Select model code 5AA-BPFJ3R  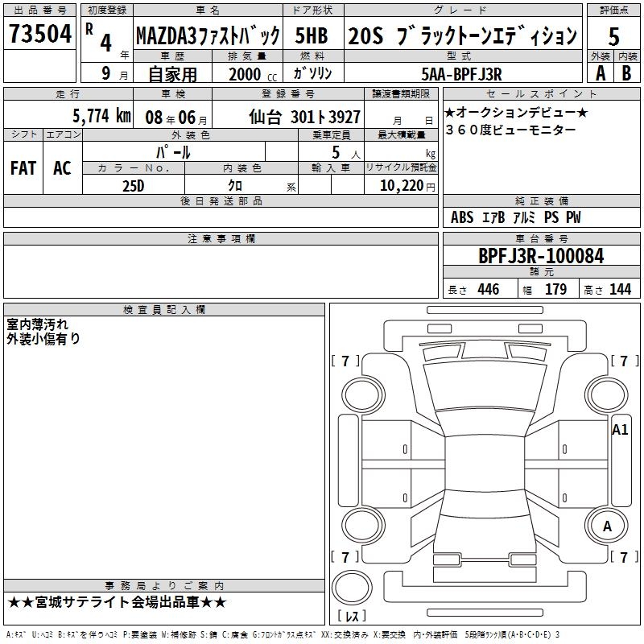[x=461, y=74]
